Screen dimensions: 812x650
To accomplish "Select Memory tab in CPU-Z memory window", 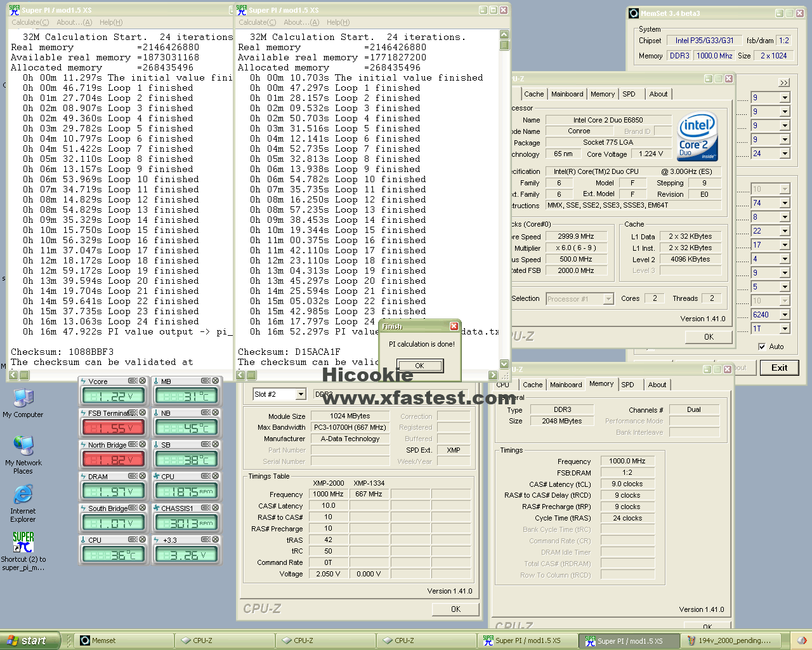I will 601,383.
